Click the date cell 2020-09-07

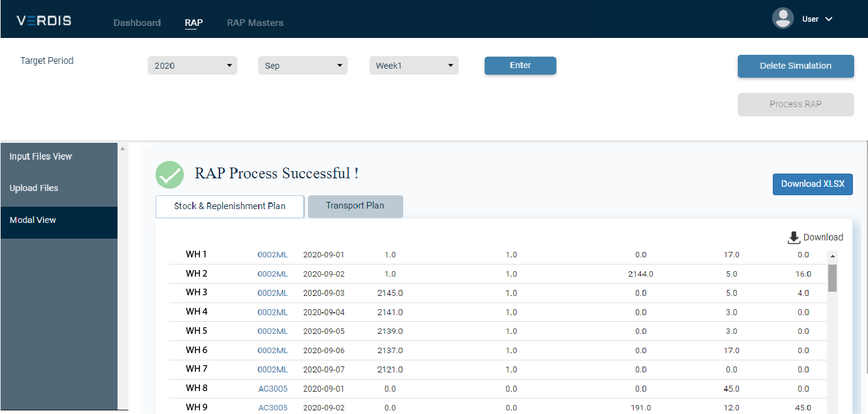[x=324, y=369]
